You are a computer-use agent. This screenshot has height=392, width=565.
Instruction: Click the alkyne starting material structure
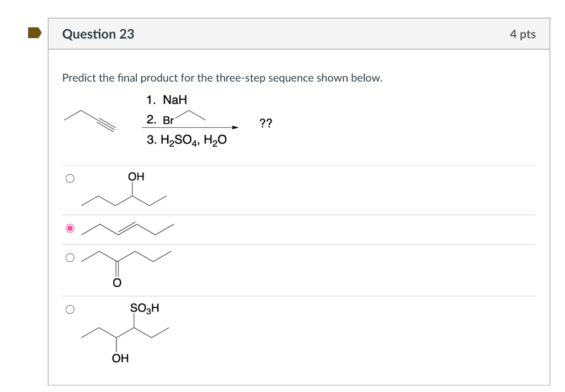coord(88,119)
